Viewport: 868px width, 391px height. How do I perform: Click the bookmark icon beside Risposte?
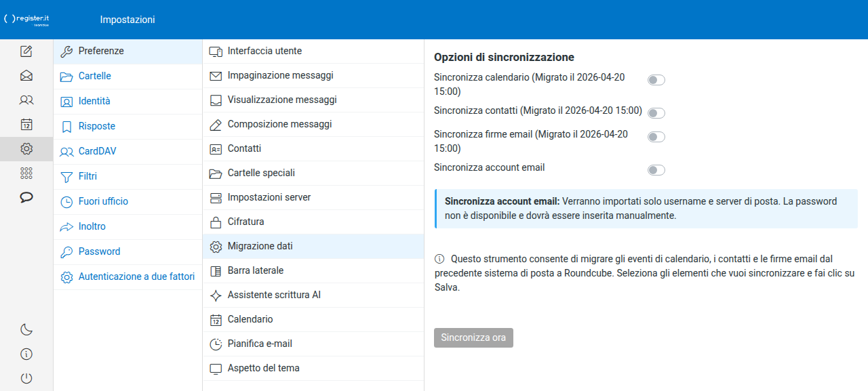(x=66, y=126)
